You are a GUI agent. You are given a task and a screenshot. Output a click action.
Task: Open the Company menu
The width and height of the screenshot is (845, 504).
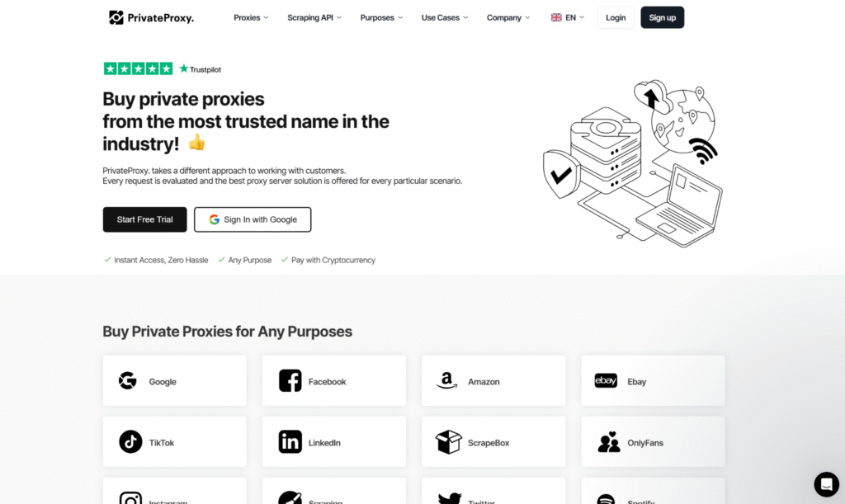[x=508, y=17]
